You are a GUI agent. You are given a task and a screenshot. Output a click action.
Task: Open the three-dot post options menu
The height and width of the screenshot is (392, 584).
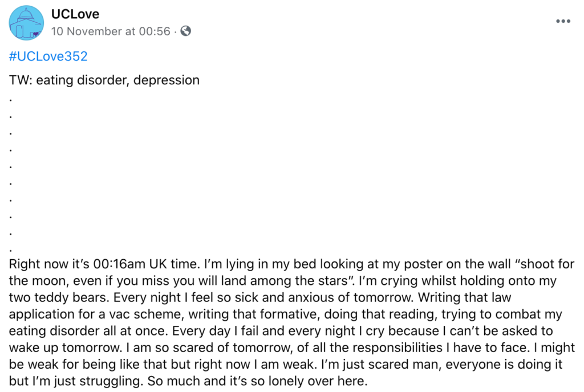coord(563,21)
